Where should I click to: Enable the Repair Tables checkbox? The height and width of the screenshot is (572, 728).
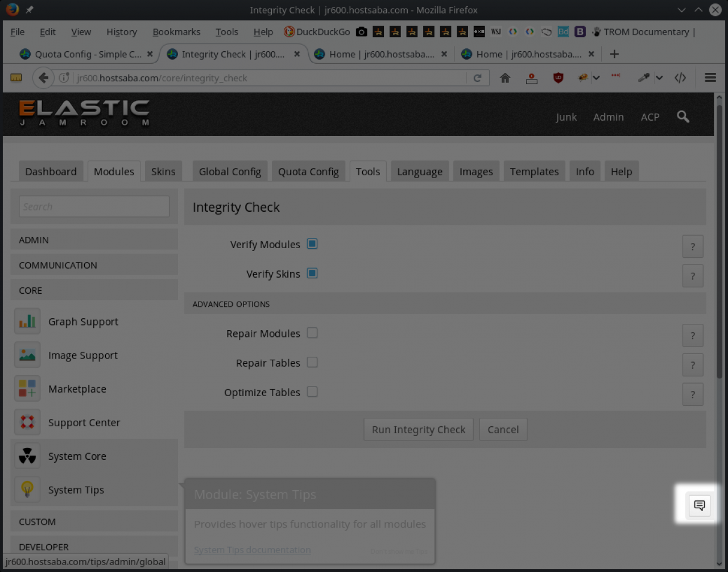point(312,363)
